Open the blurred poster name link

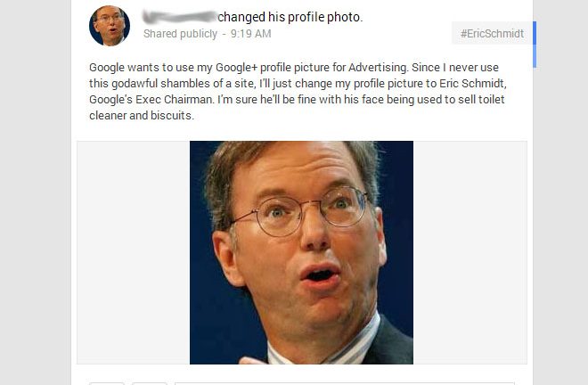(x=180, y=17)
